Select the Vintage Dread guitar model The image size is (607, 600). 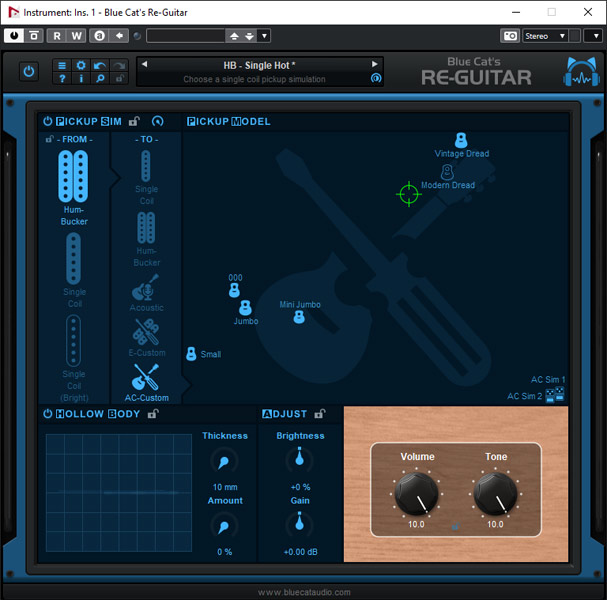(461, 140)
